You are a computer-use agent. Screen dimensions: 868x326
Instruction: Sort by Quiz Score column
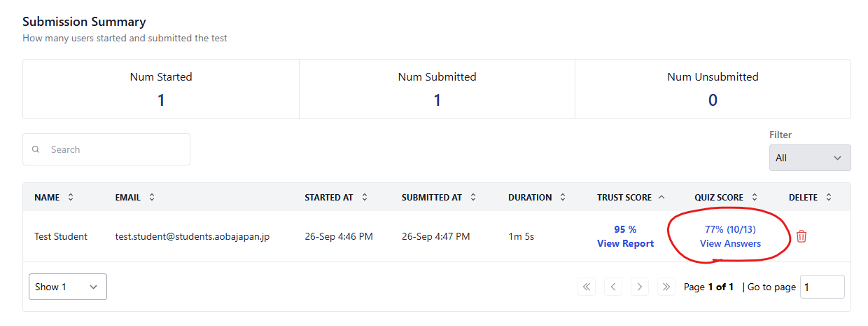[754, 198]
